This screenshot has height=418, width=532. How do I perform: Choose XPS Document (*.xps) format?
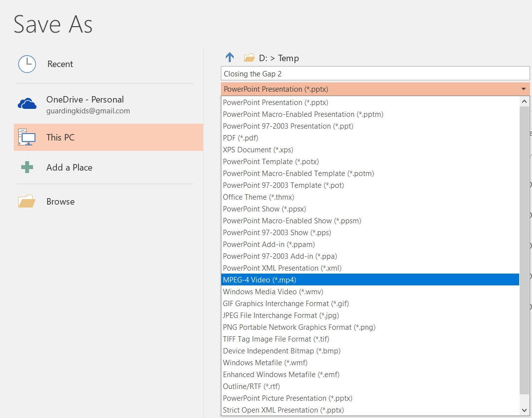[x=370, y=150]
